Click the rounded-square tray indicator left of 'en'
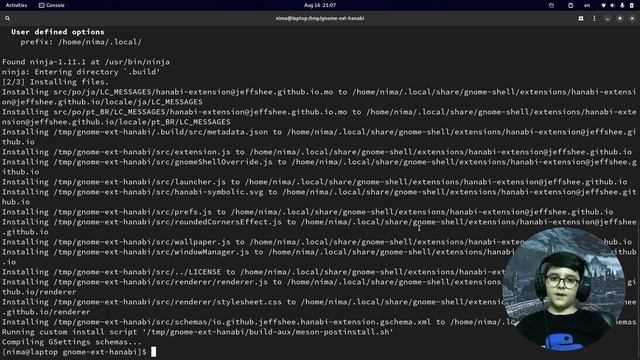Viewport: 640px width, 360px height. pos(571,5)
